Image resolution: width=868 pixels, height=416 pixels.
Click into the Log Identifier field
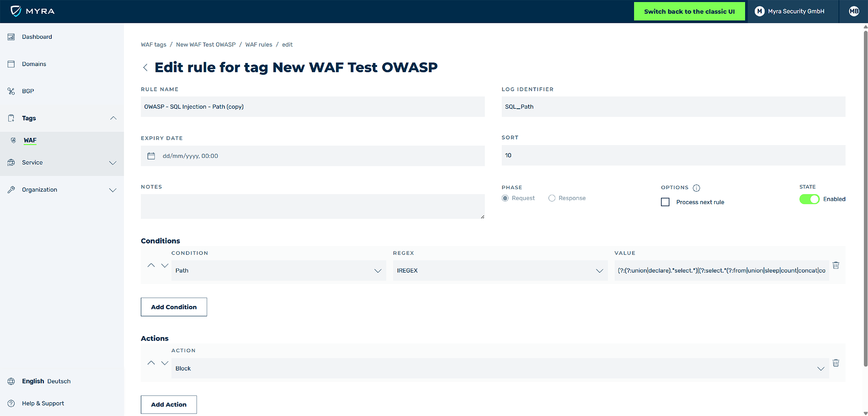coord(673,107)
